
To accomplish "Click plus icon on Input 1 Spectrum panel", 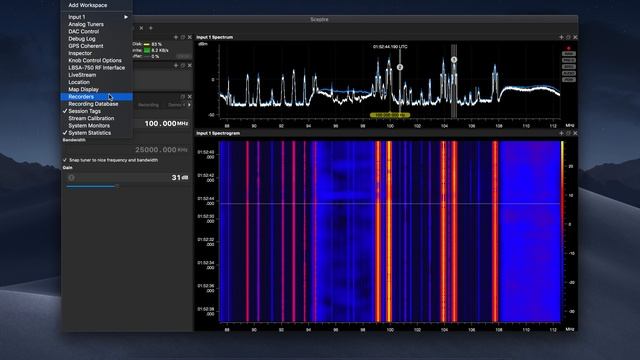I will tap(561, 37).
